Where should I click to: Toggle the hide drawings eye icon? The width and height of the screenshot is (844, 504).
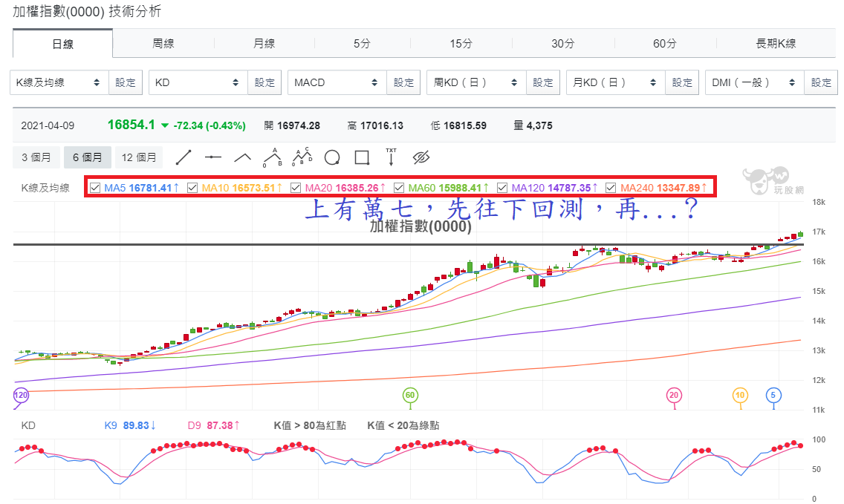click(x=421, y=157)
